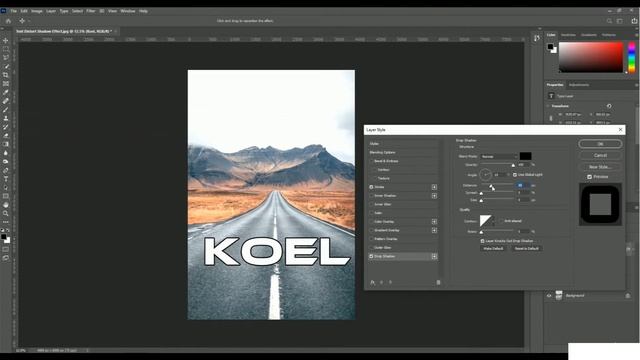Select the Spot Healing Brush tool
This screenshot has width=640, height=360.
(x=6, y=101)
